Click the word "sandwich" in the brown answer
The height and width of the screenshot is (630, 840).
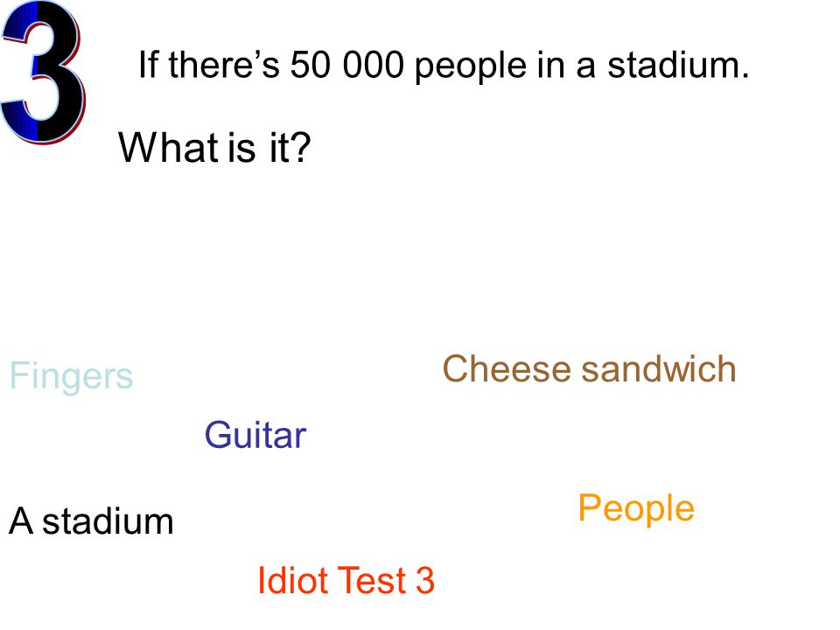click(659, 369)
